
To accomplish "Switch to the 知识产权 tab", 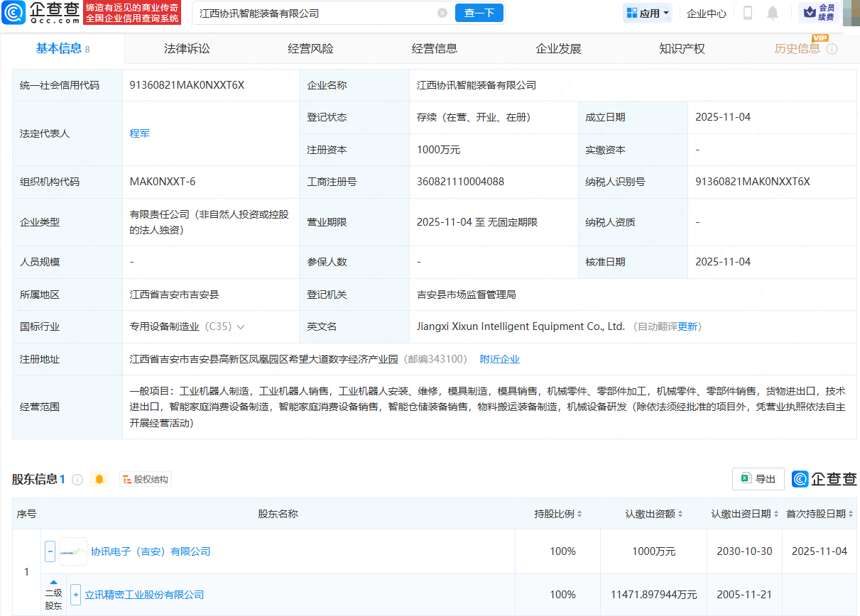I will pos(682,49).
